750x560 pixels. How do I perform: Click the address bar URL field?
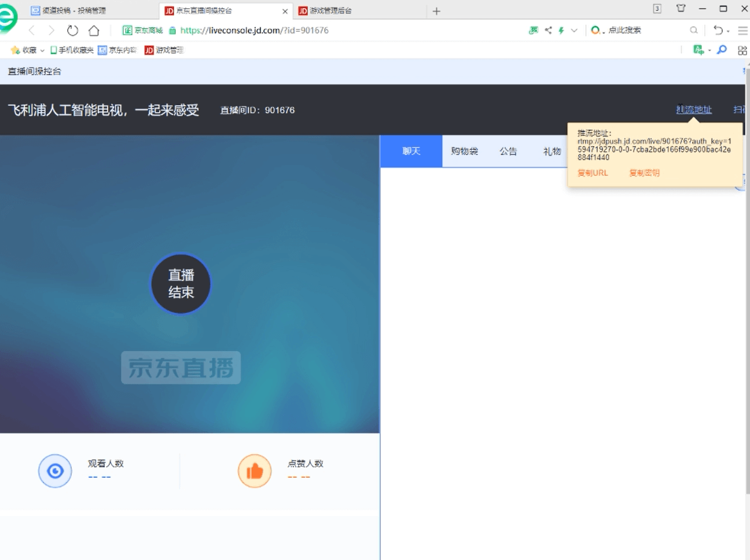[x=255, y=30]
